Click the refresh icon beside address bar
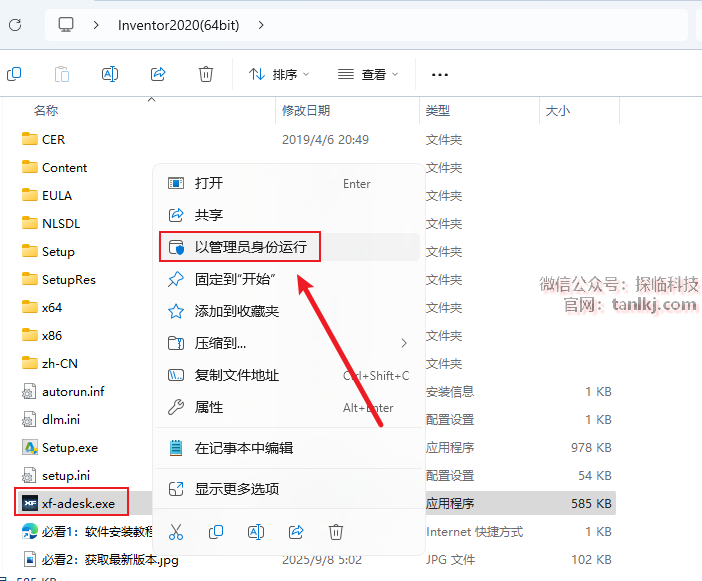 (x=15, y=25)
